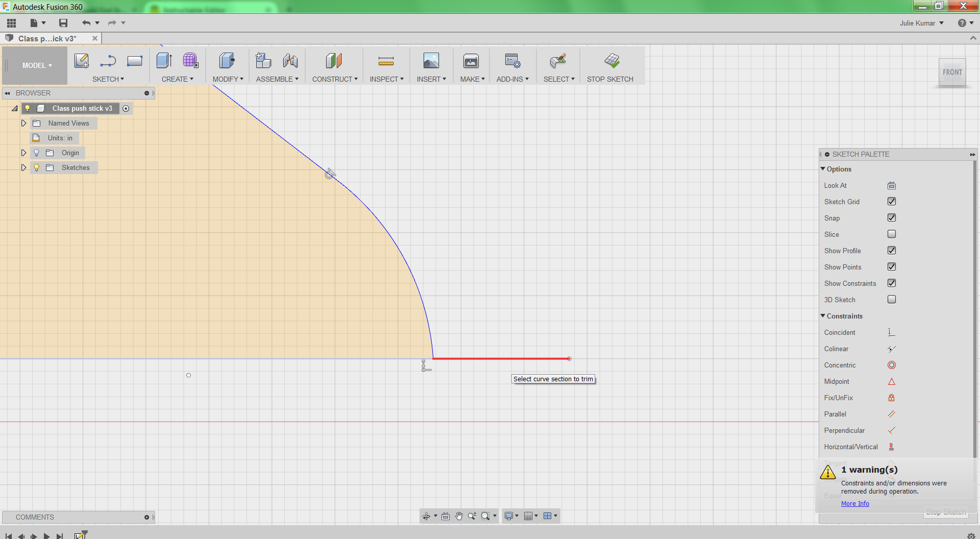Expand the Origin tree node

[23, 153]
